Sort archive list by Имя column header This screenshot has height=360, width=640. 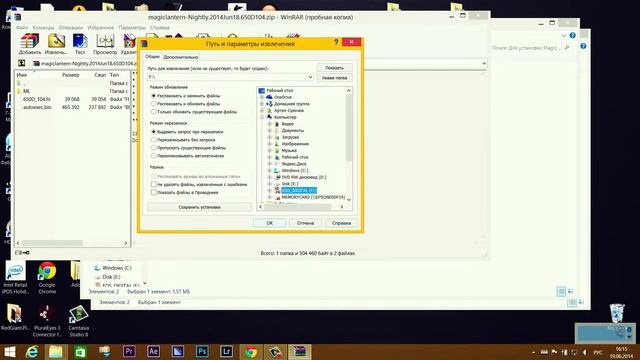(22, 75)
